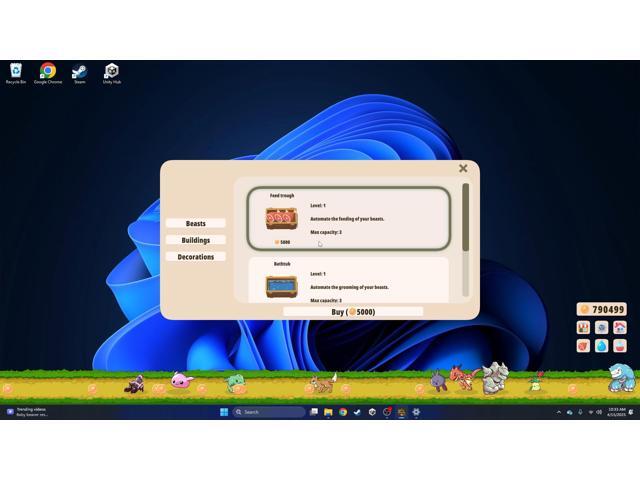Click the meat feed icon in HUD
Screen dimensions: 640x480
pyautogui.click(x=583, y=346)
